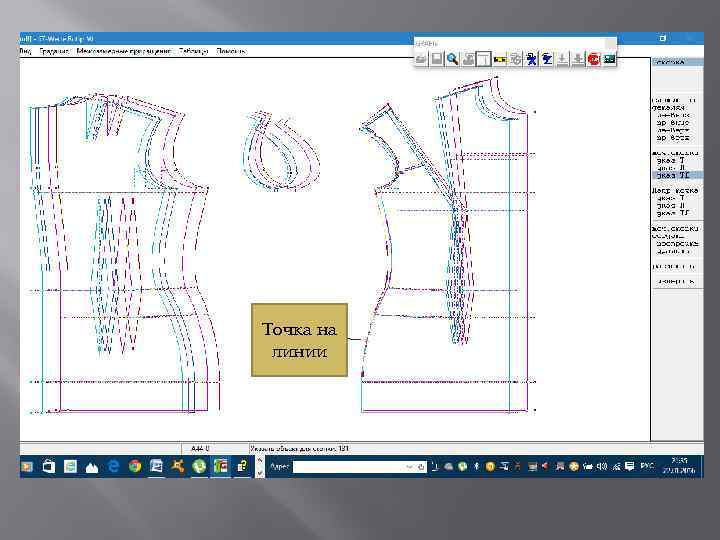Image resolution: width=720 pixels, height=540 pixels.
Task: Open the taskbar clock and date
Action: point(679,466)
